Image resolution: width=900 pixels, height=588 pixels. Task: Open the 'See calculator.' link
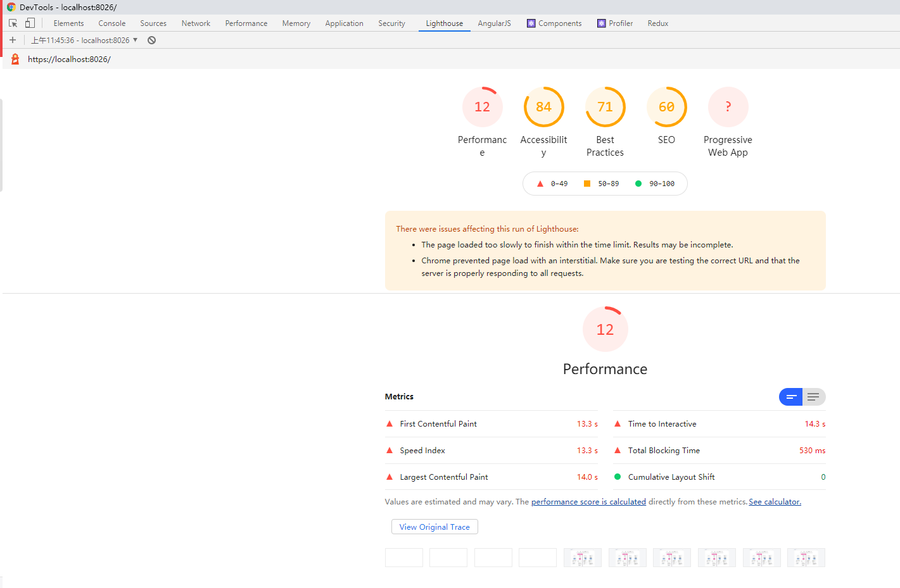pyautogui.click(x=775, y=502)
